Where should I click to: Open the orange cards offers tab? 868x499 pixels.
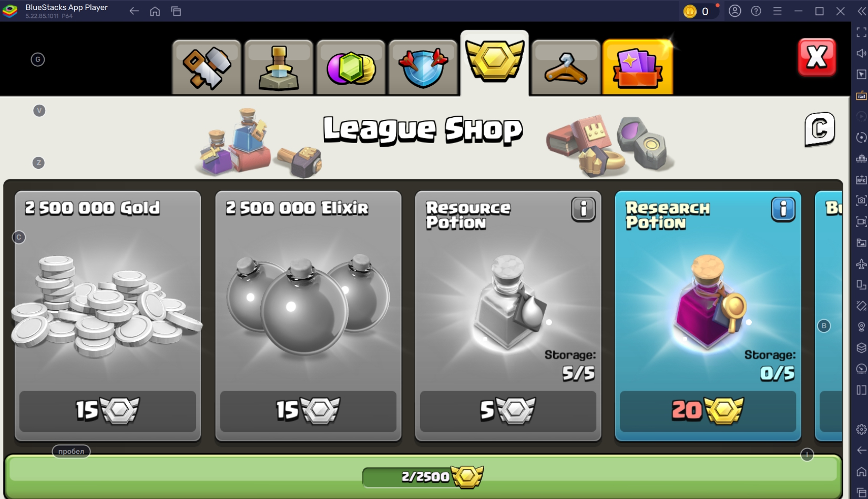pos(638,67)
